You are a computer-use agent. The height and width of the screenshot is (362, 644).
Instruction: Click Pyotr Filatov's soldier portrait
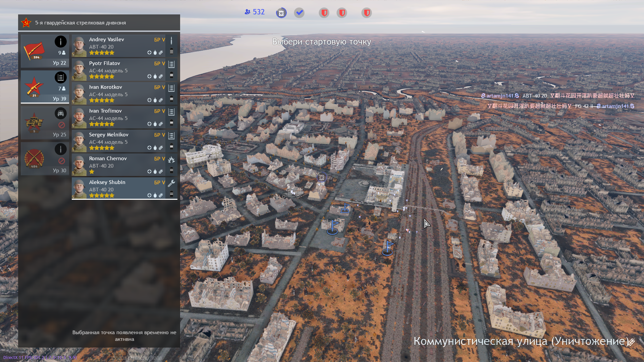coord(79,70)
